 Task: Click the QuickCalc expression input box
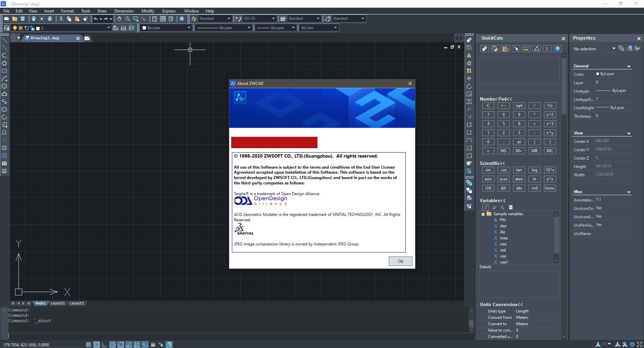pos(519,89)
